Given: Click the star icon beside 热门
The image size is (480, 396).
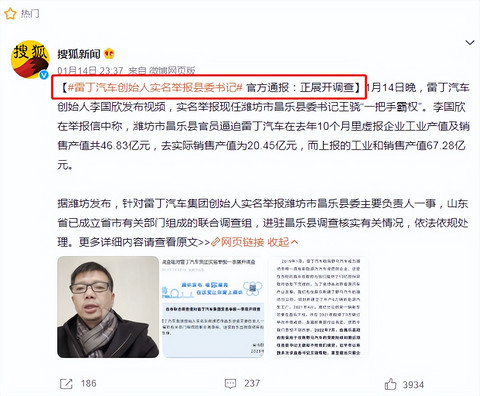Looking at the screenshot, I should point(10,14).
